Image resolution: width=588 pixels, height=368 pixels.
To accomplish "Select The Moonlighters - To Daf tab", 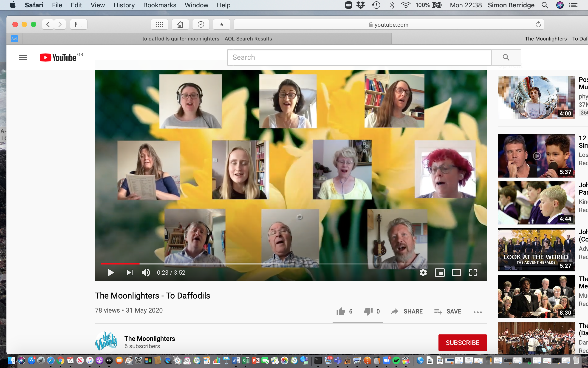I will click(490, 39).
